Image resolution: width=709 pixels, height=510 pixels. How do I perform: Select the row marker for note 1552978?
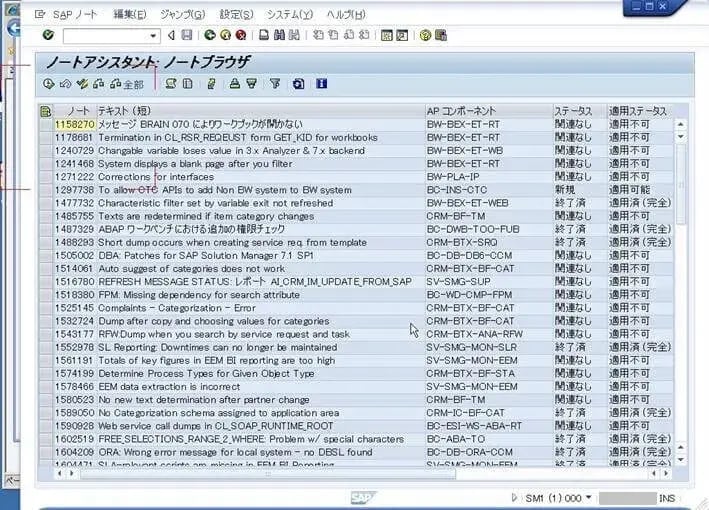(x=46, y=347)
